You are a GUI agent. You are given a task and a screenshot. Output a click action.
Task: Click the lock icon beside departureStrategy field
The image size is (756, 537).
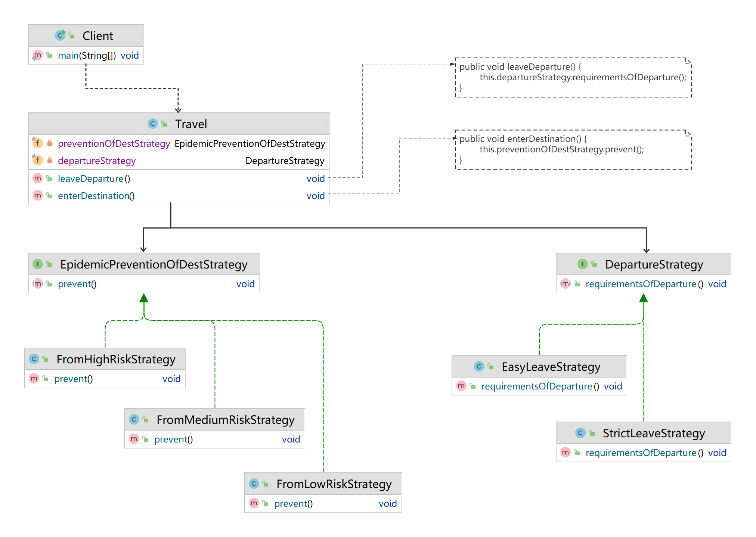(50, 161)
